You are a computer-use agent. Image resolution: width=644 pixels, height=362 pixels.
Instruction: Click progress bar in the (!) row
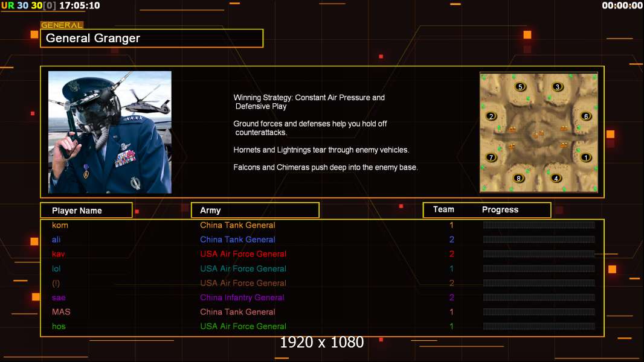[x=539, y=283]
